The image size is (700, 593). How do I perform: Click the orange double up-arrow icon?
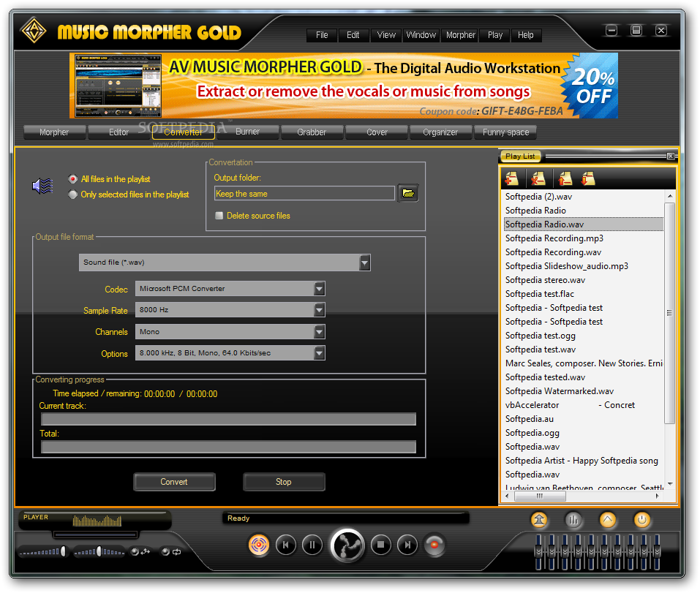point(539,520)
